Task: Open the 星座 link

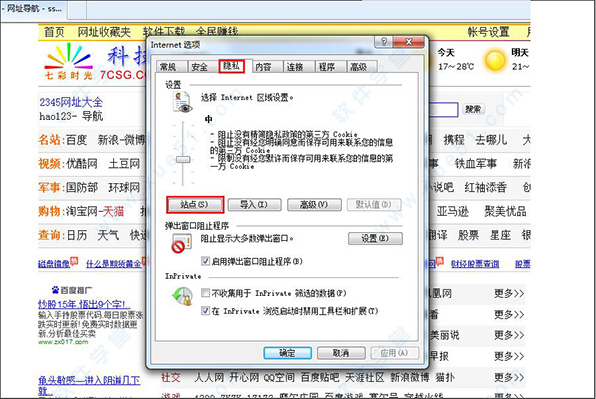Action: 500,235
